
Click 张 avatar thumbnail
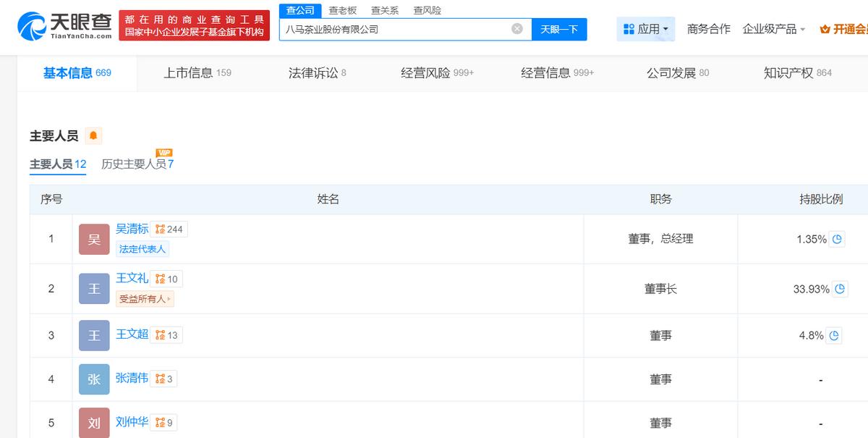point(94,379)
